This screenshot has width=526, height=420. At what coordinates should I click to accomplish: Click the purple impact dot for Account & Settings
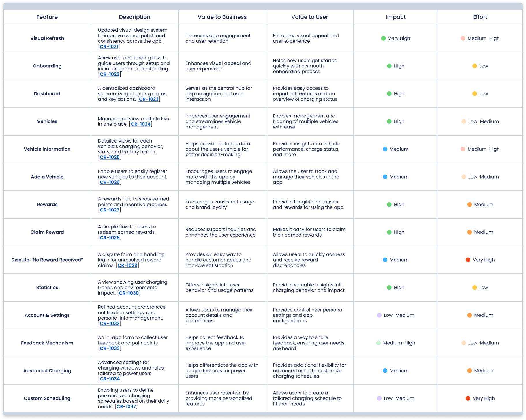(x=379, y=315)
